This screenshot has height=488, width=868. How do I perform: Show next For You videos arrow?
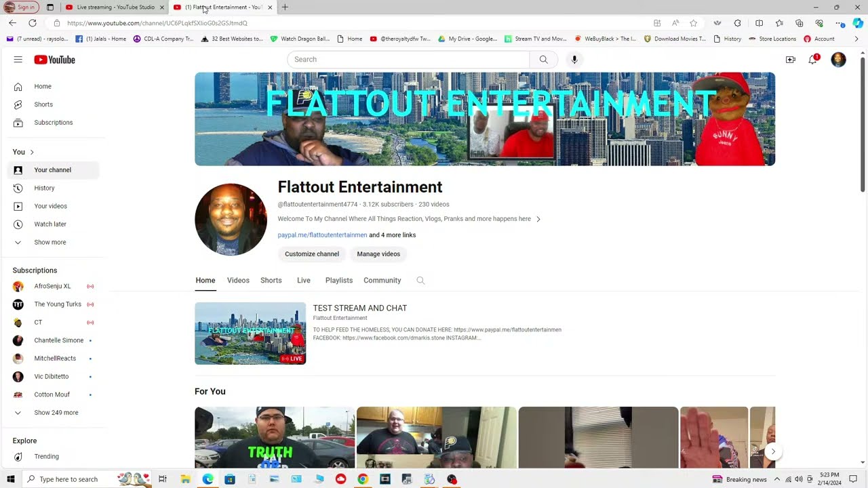coord(773,452)
